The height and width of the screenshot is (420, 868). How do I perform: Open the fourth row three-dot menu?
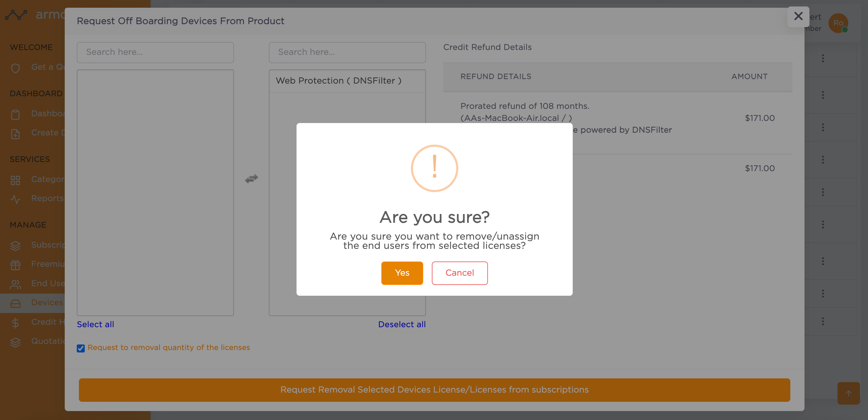click(823, 160)
